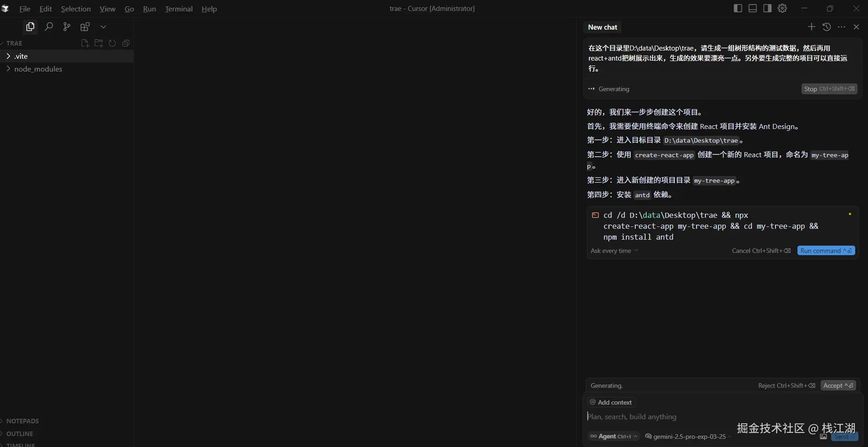Viewport: 868px width, 447px height.
Task: Start a new chat with plus icon
Action: pos(812,27)
